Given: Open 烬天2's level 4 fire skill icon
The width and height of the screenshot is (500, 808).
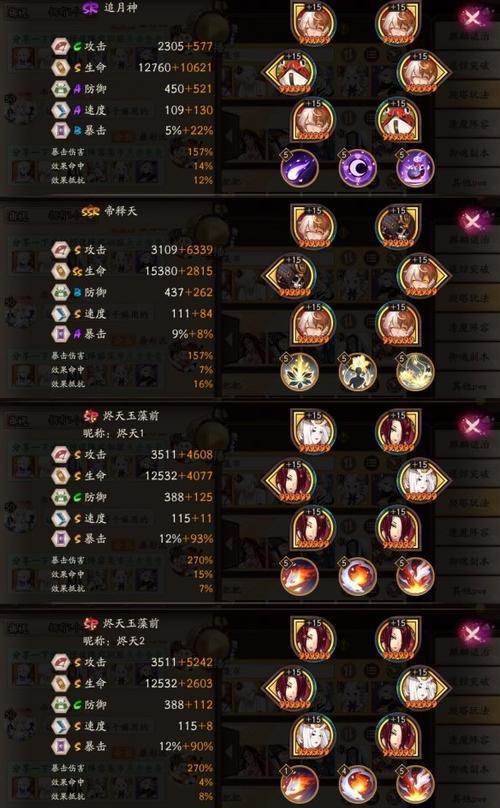Looking at the screenshot, I should (x=357, y=783).
